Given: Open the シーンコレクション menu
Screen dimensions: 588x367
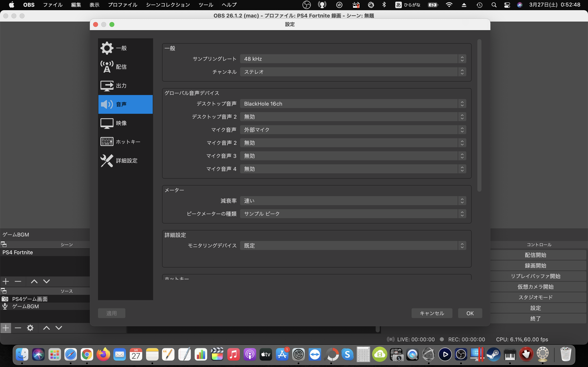Looking at the screenshot, I should (x=168, y=5).
